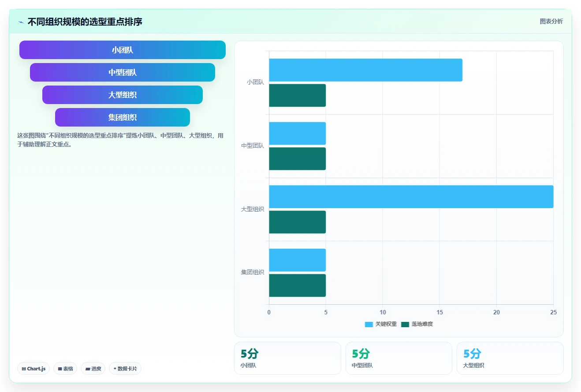Click the 图表分析 label in header

click(551, 21)
